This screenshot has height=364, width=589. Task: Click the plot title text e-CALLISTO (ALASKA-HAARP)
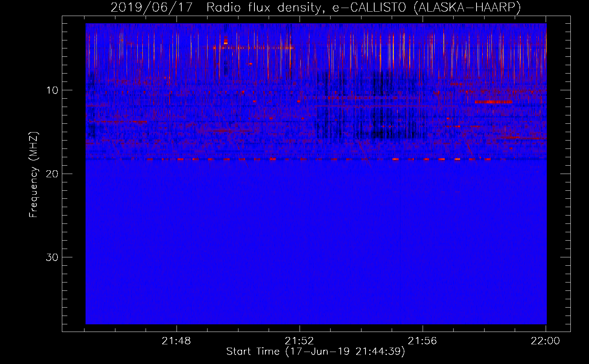(x=426, y=7)
